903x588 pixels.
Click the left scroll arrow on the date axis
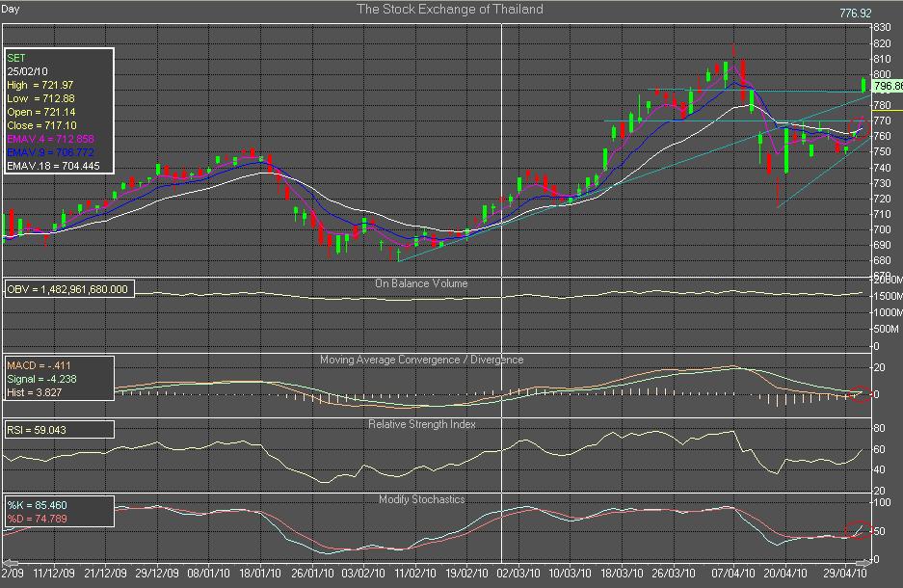[10, 562]
